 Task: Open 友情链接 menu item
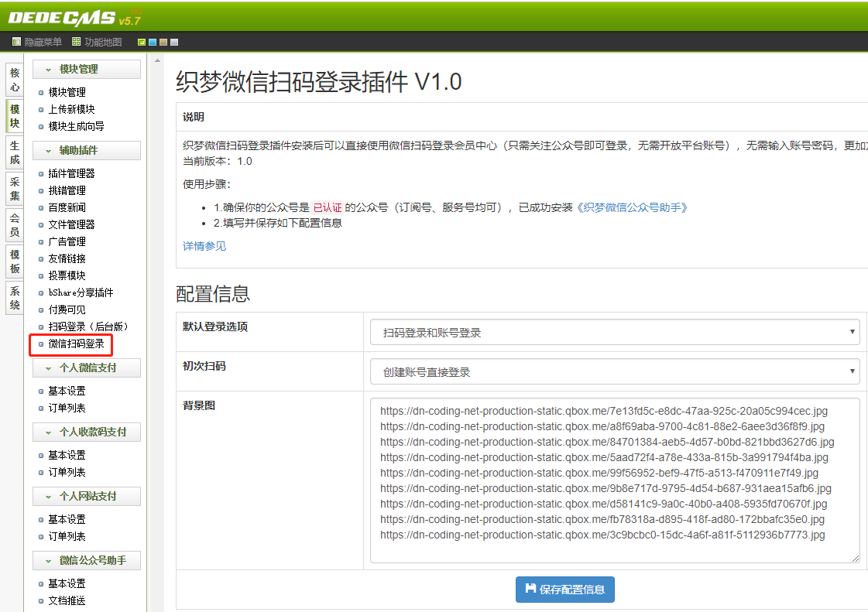pos(67,259)
